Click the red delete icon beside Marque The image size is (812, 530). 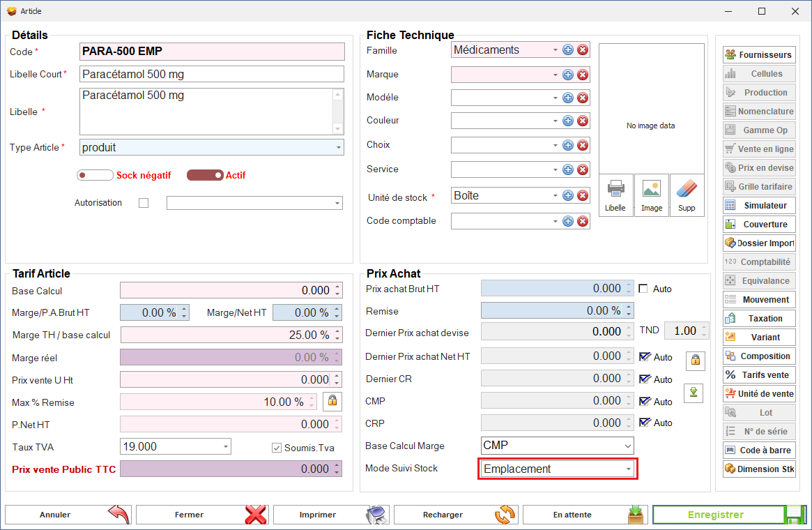(583, 75)
